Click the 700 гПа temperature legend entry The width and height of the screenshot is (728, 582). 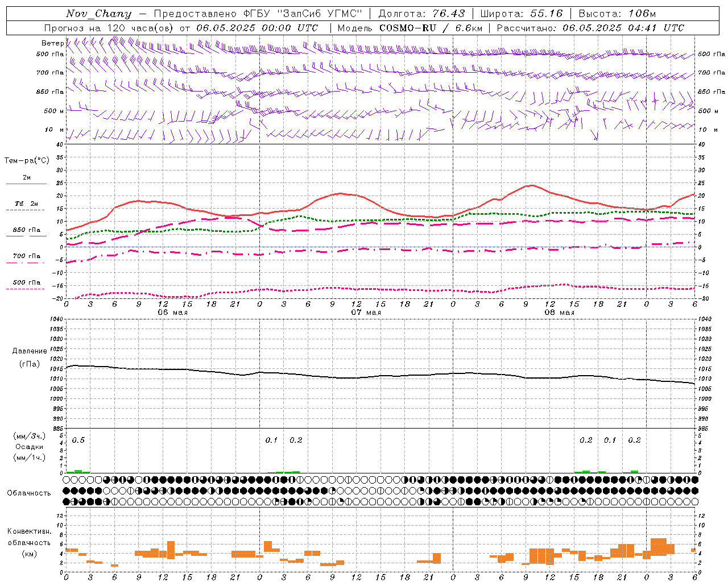click(x=27, y=256)
